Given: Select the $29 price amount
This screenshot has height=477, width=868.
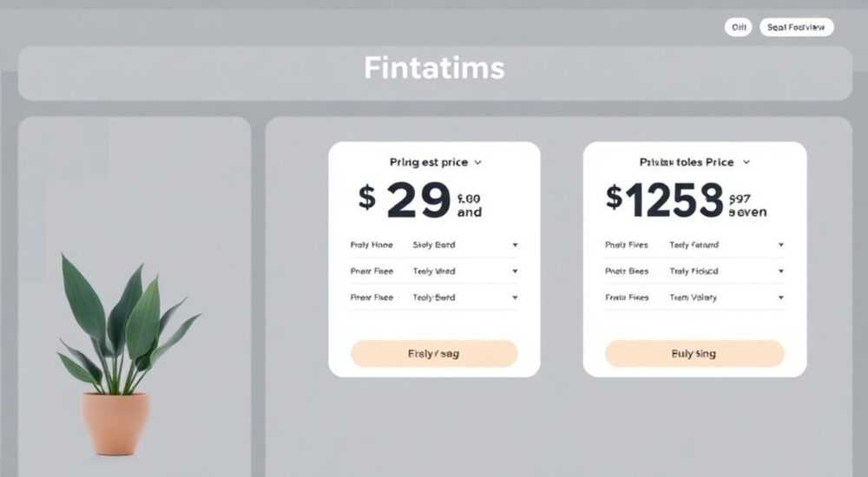Looking at the screenshot, I should [419, 200].
